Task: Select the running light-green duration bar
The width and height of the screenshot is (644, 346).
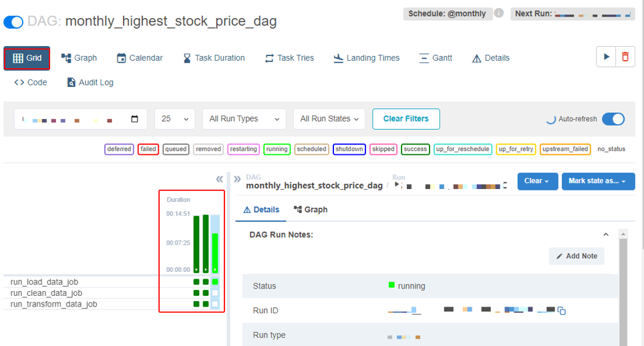Action: point(215,252)
